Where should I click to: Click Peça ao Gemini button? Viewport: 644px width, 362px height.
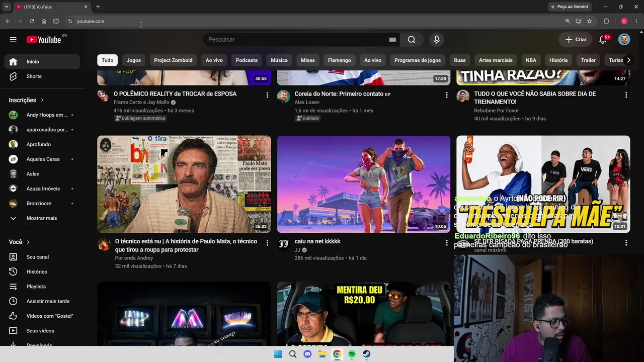tap(569, 7)
